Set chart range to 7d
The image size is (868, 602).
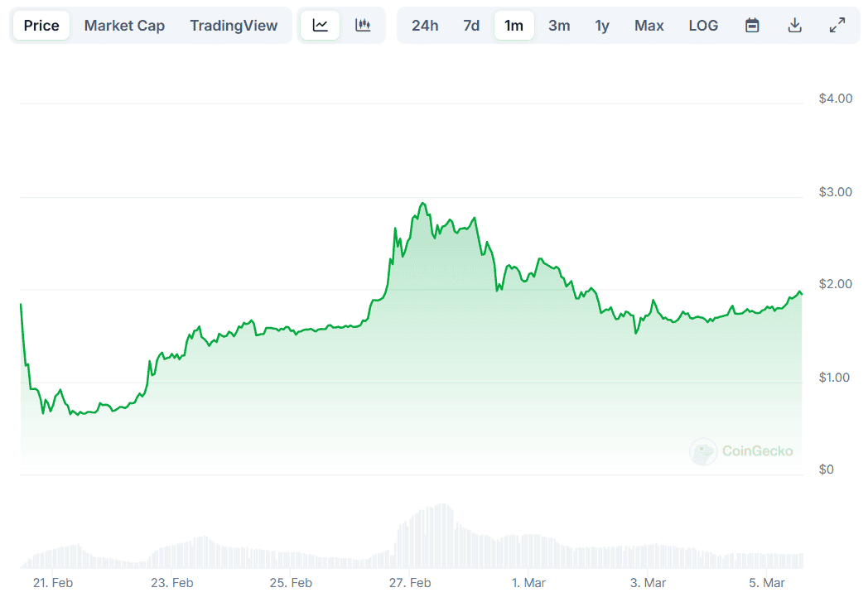pyautogui.click(x=471, y=26)
